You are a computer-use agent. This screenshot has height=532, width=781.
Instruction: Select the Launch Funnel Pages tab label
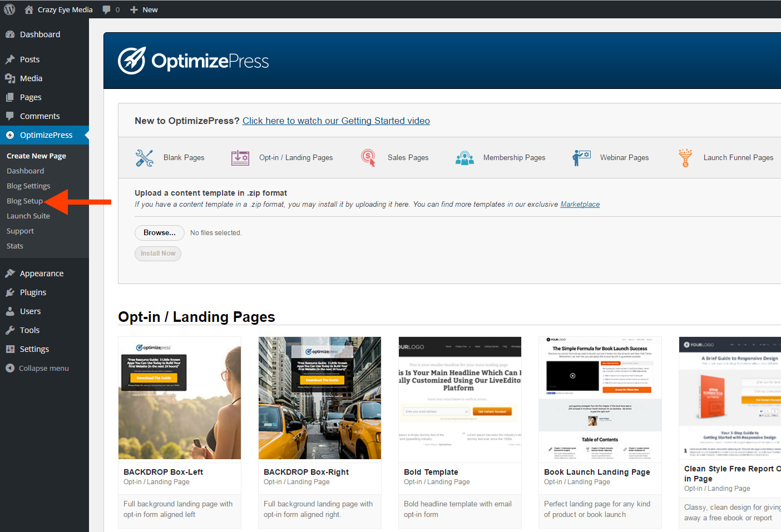738,158
